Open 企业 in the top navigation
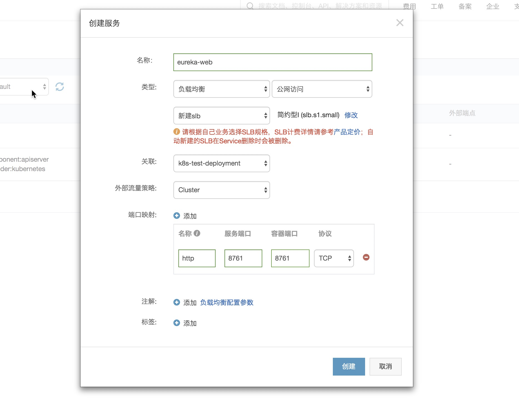The height and width of the screenshot is (420, 519). tap(493, 6)
